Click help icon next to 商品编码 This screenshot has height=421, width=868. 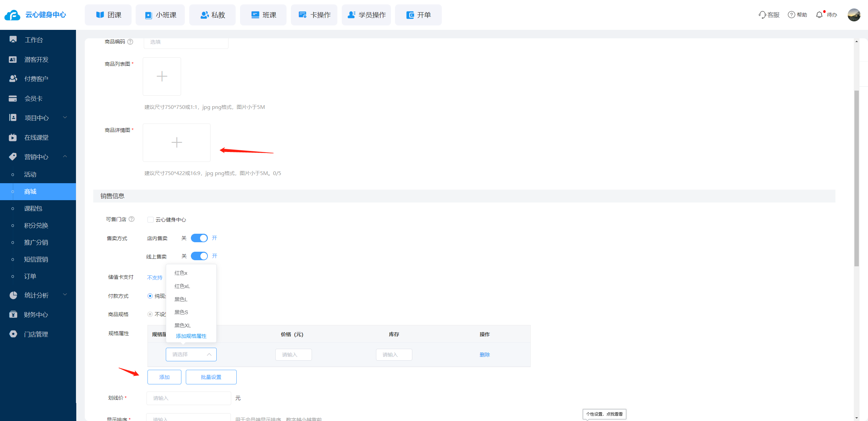point(130,42)
